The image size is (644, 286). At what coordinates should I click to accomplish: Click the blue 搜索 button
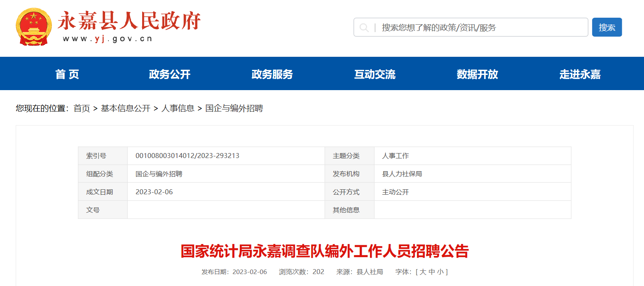click(x=607, y=27)
